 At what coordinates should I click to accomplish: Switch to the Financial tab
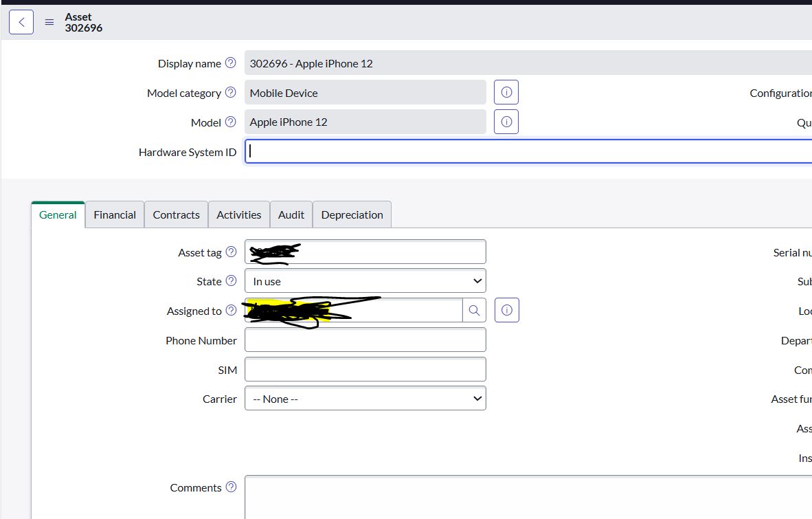pyautogui.click(x=114, y=214)
